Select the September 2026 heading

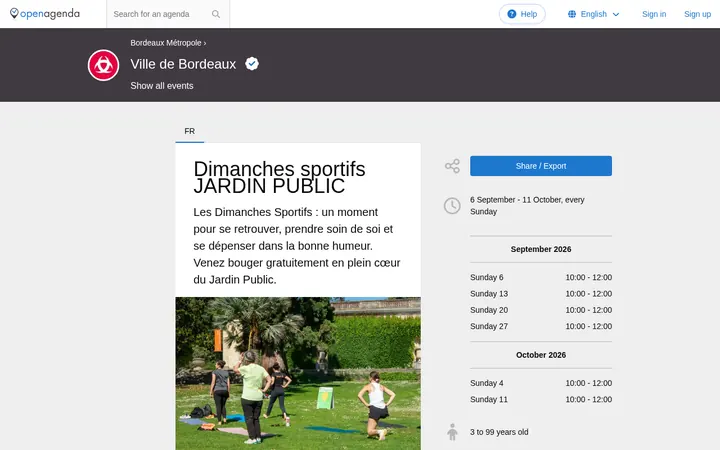pos(540,249)
